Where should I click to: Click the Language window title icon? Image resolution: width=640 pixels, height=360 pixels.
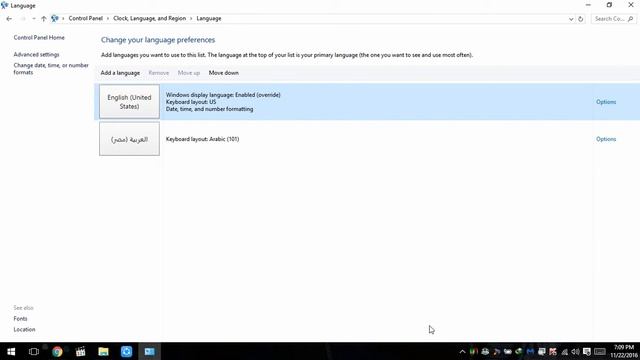pyautogui.click(x=4, y=5)
